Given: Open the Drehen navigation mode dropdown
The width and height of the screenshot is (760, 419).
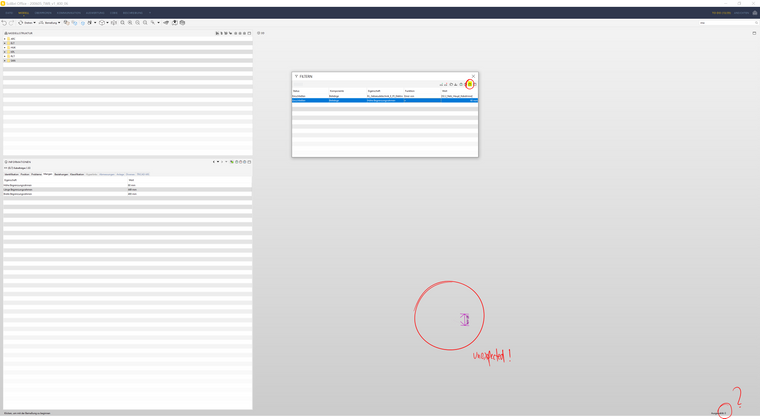Looking at the screenshot, I should (x=27, y=23).
